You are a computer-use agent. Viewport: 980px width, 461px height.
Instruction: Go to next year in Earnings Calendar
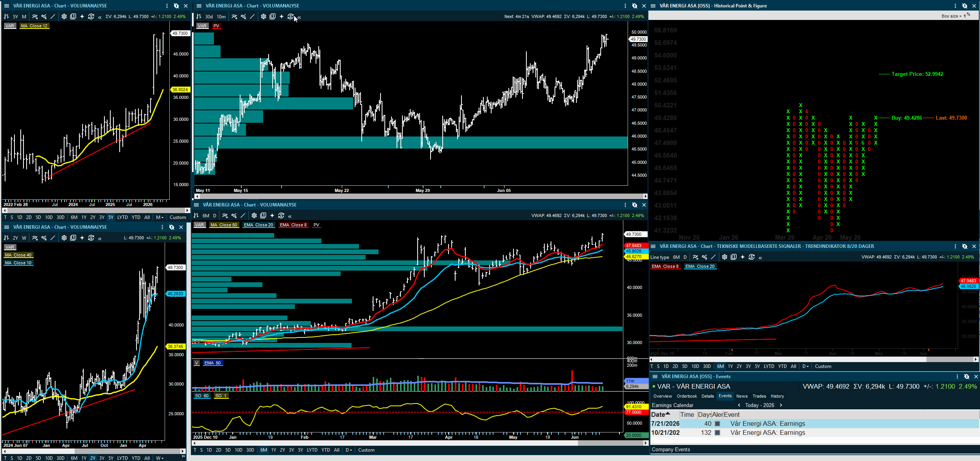[781, 405]
